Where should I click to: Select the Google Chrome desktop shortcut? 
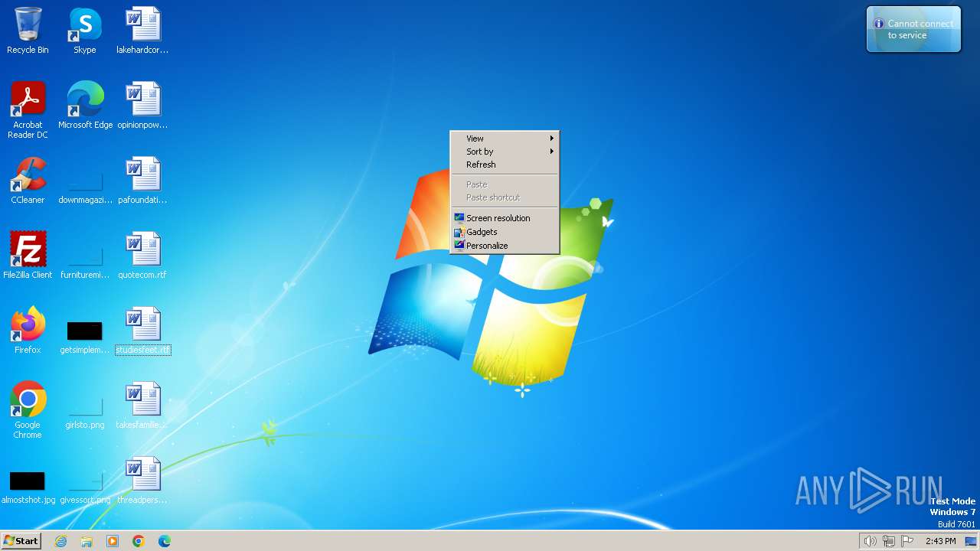28,410
